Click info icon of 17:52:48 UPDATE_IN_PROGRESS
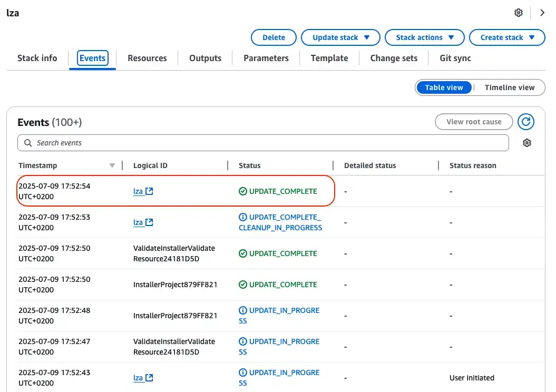The height and width of the screenshot is (392, 556). pos(243,310)
